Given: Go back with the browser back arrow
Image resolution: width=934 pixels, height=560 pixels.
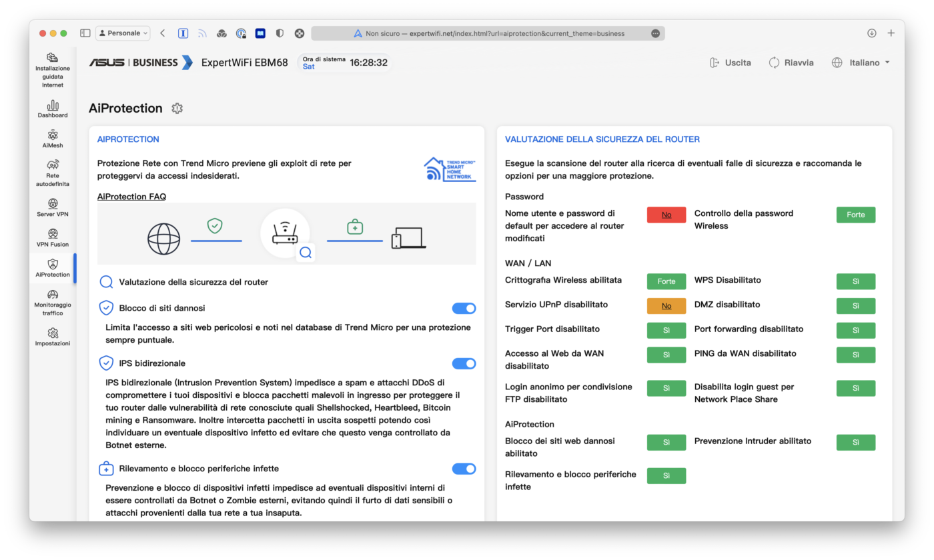Looking at the screenshot, I should click(x=163, y=33).
